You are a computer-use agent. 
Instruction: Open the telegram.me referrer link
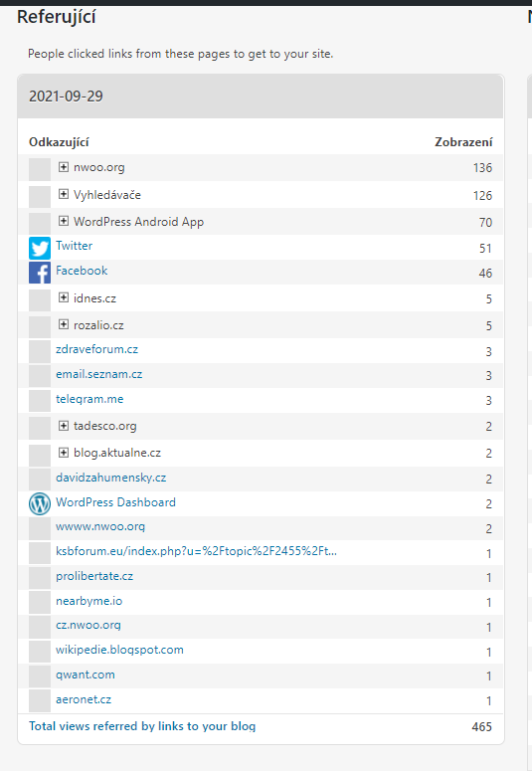[x=89, y=399]
